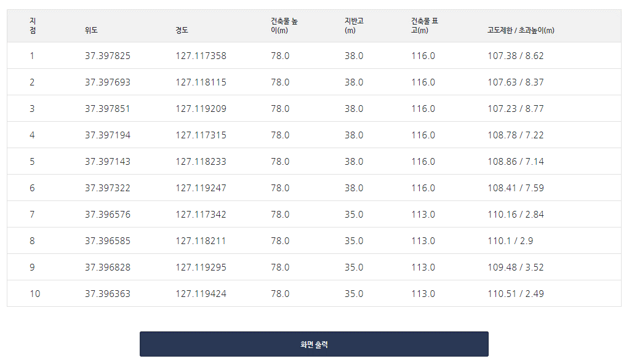Click the 고도제한 / 초과높이(m) header
The height and width of the screenshot is (364, 629).
521,30
